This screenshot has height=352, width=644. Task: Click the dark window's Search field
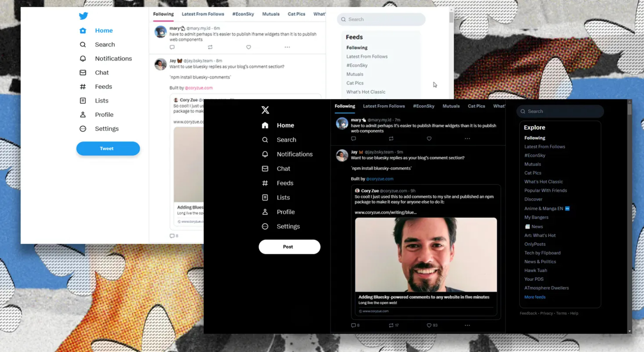click(560, 111)
